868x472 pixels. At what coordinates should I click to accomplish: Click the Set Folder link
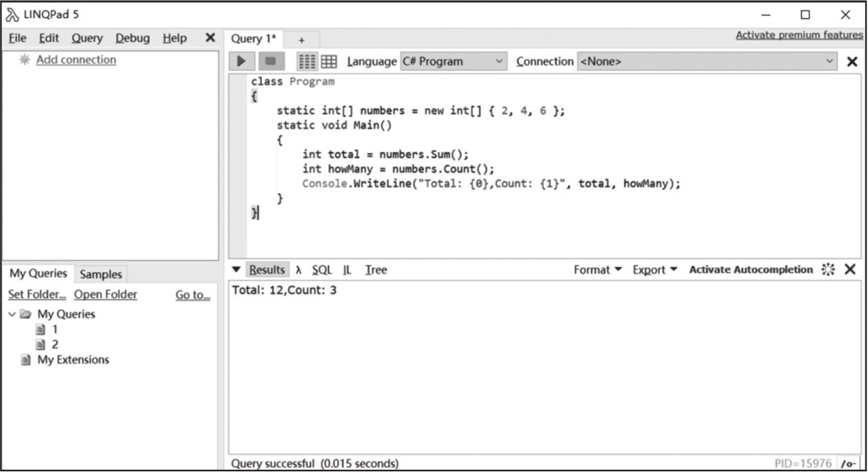37,294
